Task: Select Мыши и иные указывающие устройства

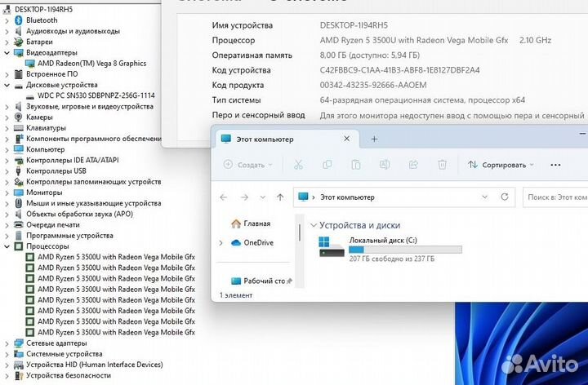Action: pos(93,203)
